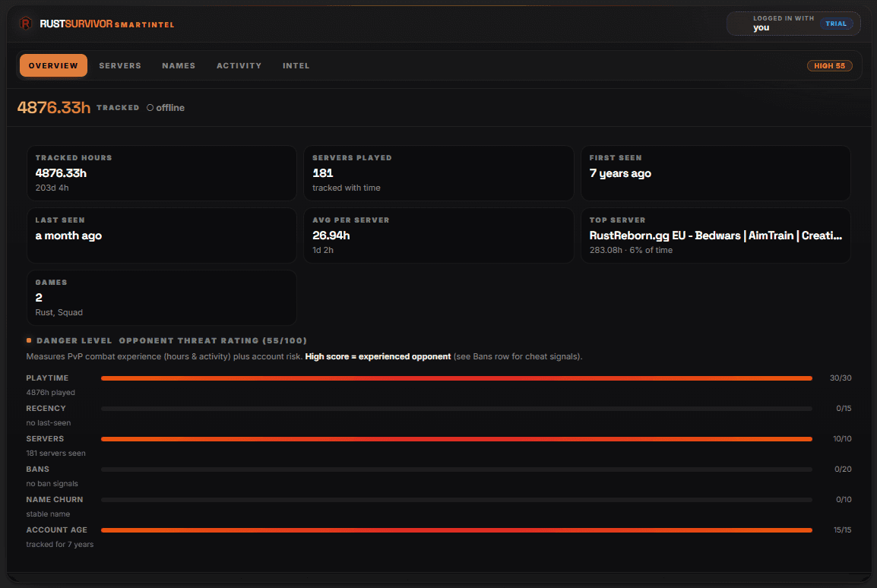This screenshot has width=877, height=588.
Task: Click the 10/10 servers score
Action: coord(842,439)
